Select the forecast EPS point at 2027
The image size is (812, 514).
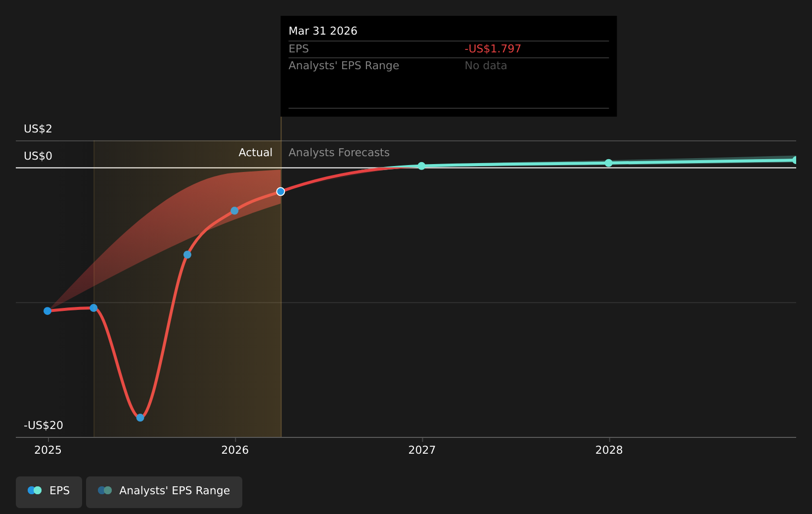(421, 166)
